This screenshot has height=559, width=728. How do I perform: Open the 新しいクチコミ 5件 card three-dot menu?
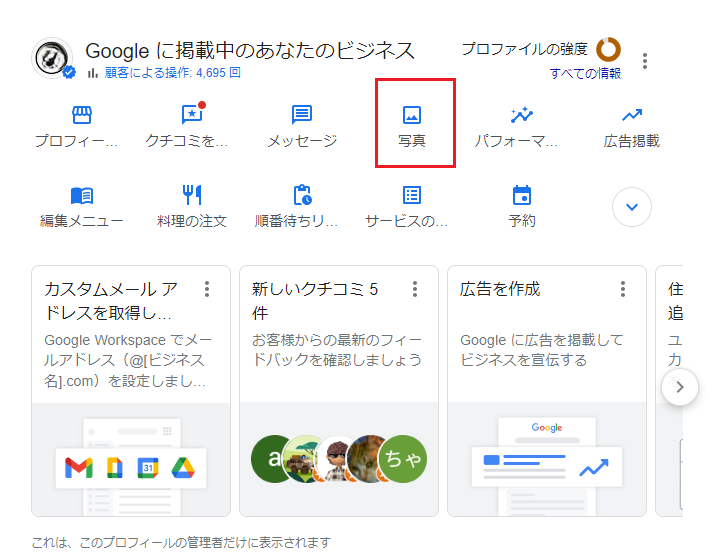pyautogui.click(x=415, y=289)
